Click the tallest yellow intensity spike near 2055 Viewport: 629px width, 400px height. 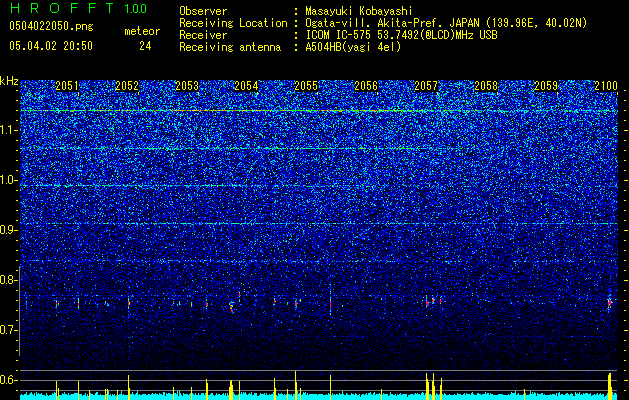tap(296, 385)
